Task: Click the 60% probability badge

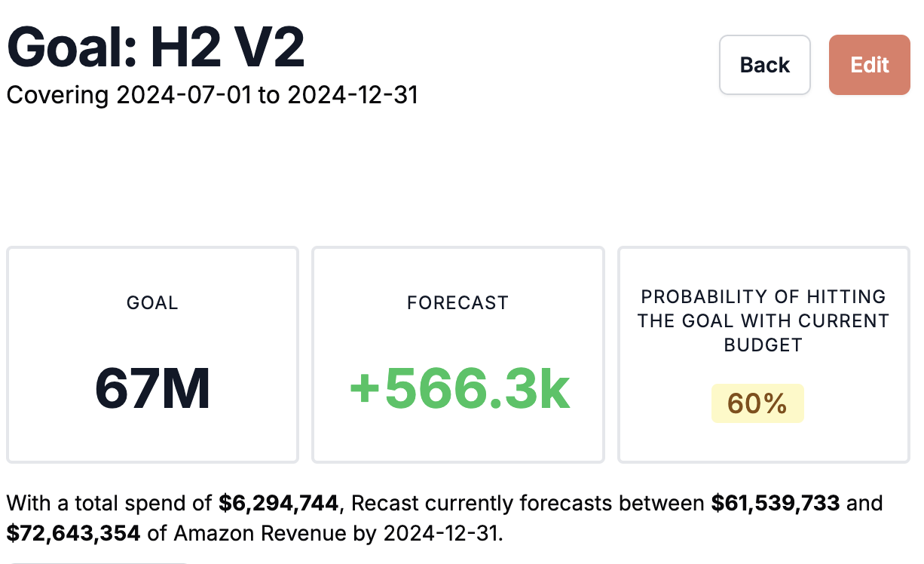Action: coord(757,403)
